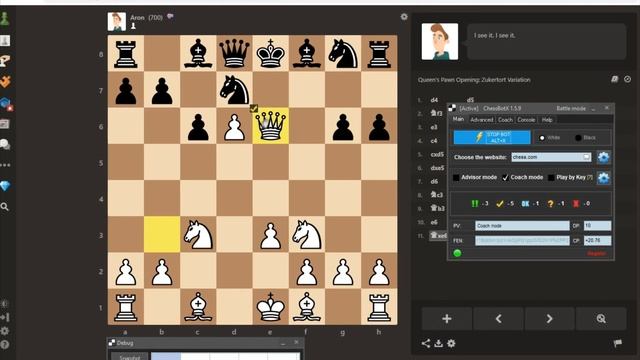Select the White radio button

tap(542, 138)
